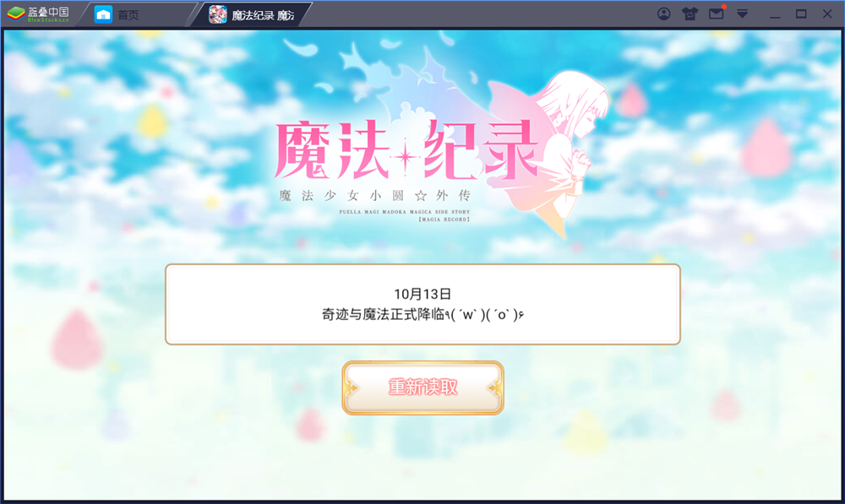Open the shirt-shaped theme icon

tap(690, 14)
